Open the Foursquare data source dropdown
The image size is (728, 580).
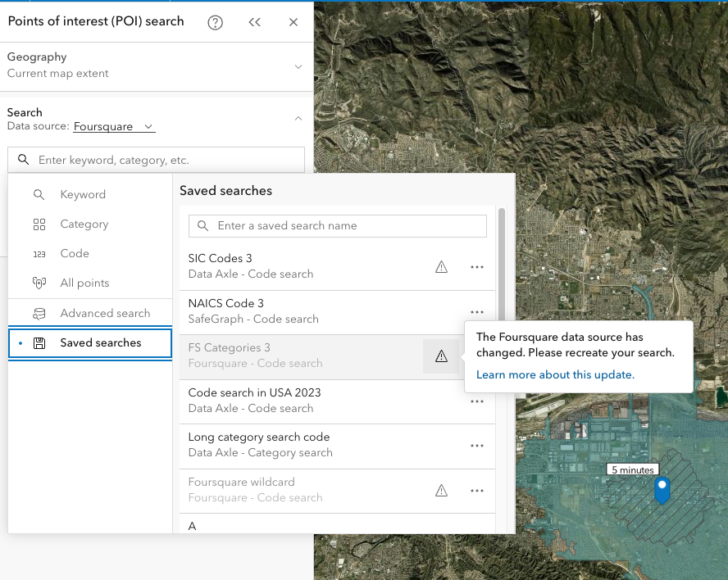[x=114, y=126]
